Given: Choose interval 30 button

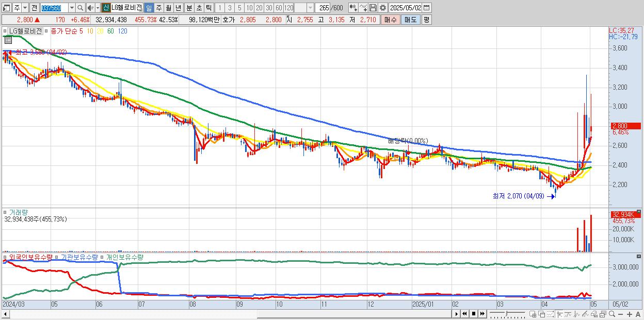Looking at the screenshot, I should [269, 8].
